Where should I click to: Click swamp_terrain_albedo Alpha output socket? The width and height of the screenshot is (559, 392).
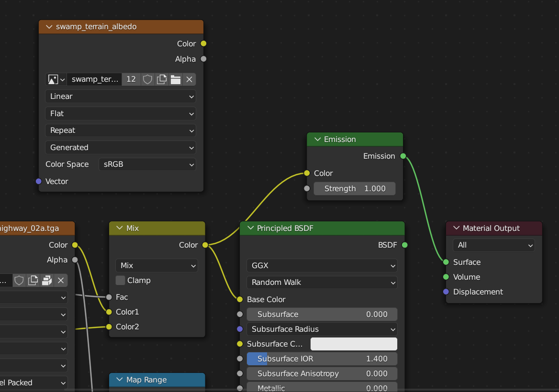[203, 59]
